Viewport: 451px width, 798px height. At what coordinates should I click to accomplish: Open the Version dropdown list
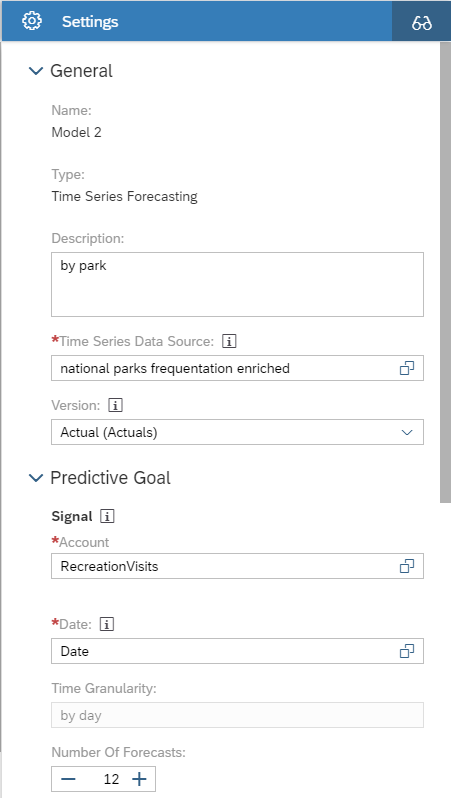coord(237,432)
